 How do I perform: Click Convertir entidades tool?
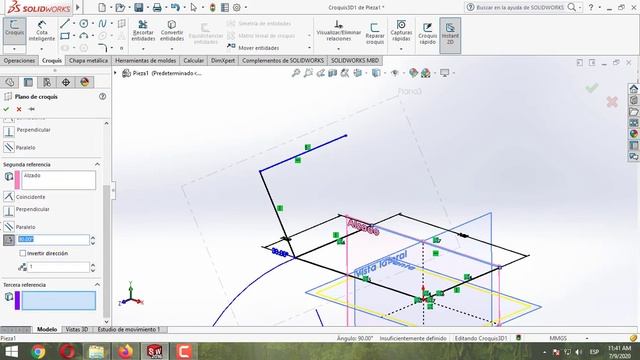(172, 31)
